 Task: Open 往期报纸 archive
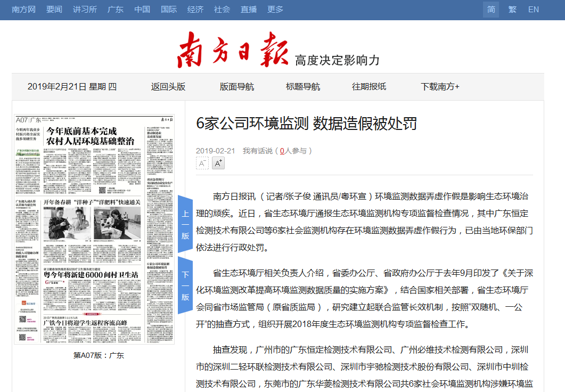click(369, 87)
